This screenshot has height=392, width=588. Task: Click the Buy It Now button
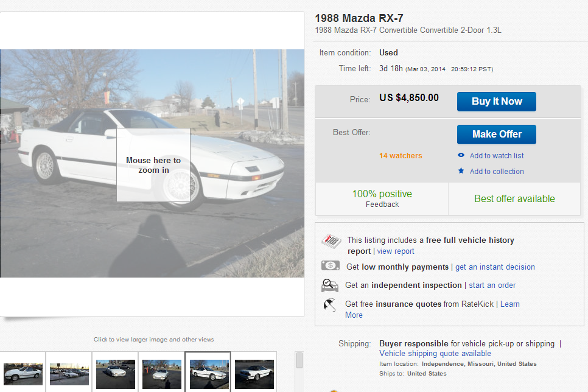[497, 101]
